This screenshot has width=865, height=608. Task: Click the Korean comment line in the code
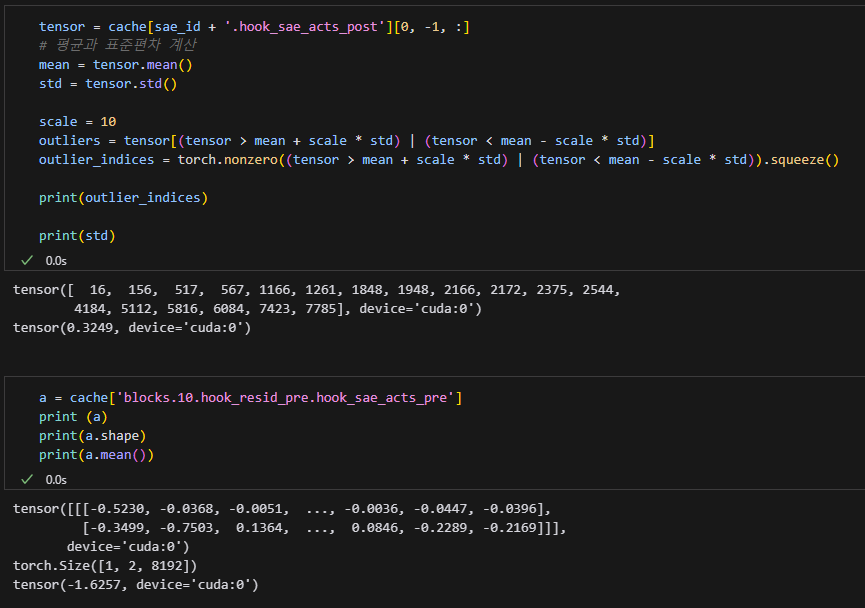[x=118, y=45]
